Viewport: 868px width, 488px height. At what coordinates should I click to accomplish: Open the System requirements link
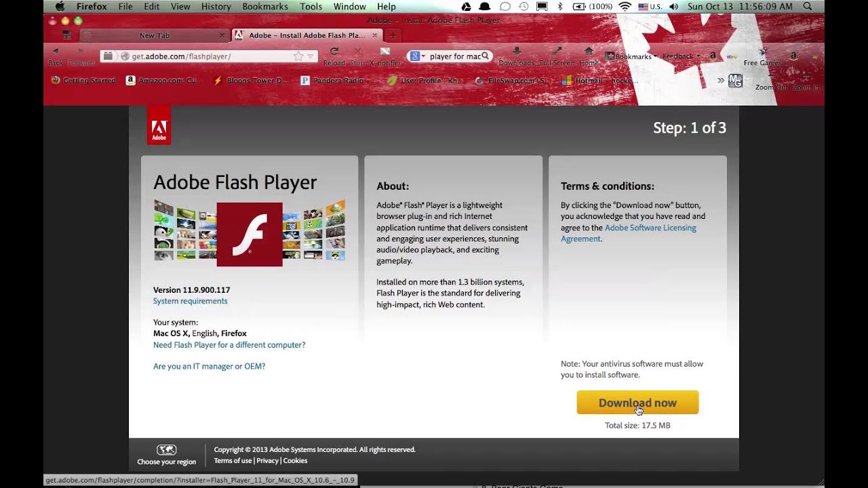[191, 301]
